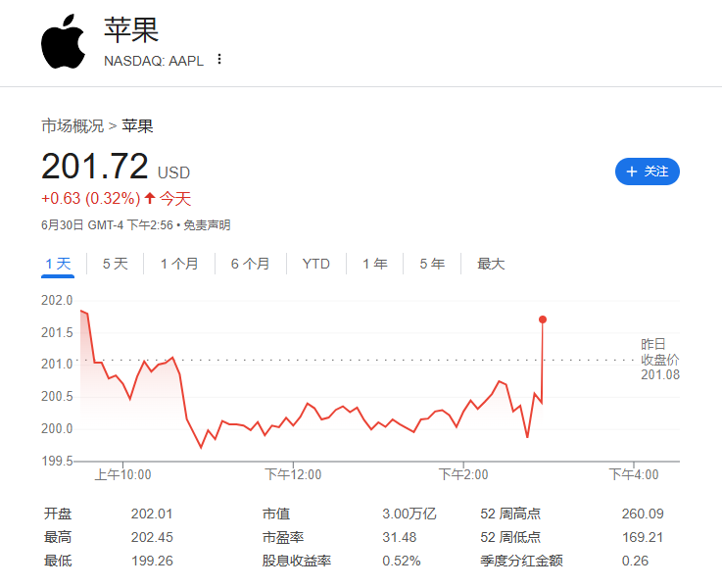Switch to the 5 天 tab
This screenshot has width=722, height=588.
point(116,264)
